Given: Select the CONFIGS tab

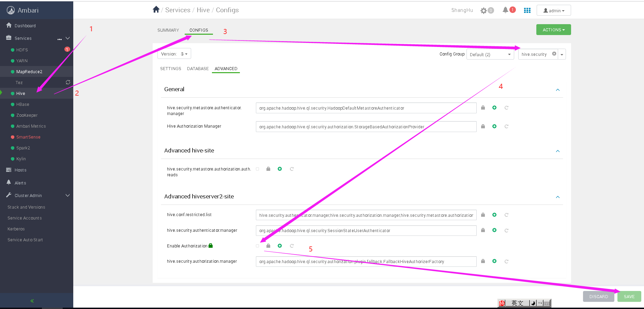Looking at the screenshot, I should pyautogui.click(x=199, y=30).
